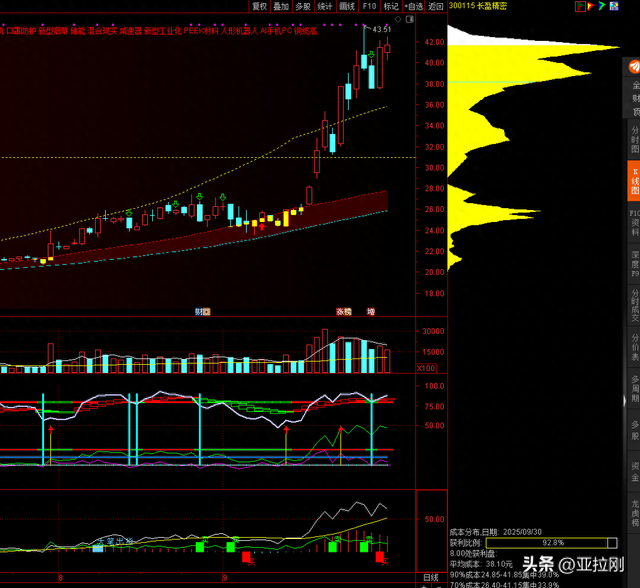Open the F10资料 sidebar tab
The image size is (640, 588).
pyautogui.click(x=633, y=225)
